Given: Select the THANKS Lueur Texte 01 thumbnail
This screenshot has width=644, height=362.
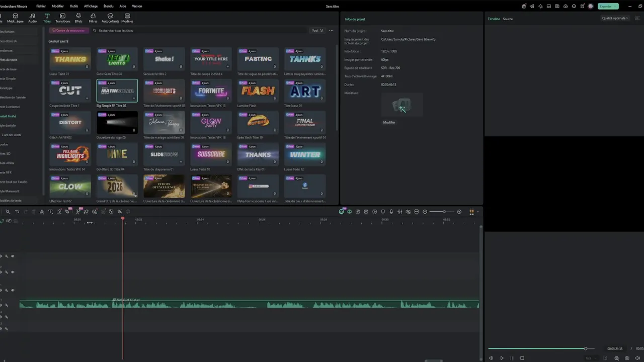Looking at the screenshot, I should coord(70,59).
